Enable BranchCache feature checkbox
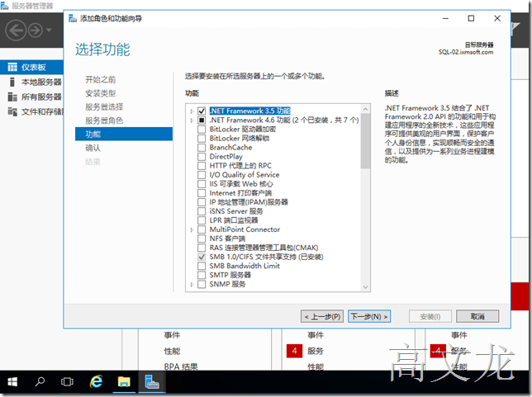This screenshot has width=532, height=397. 202,148
